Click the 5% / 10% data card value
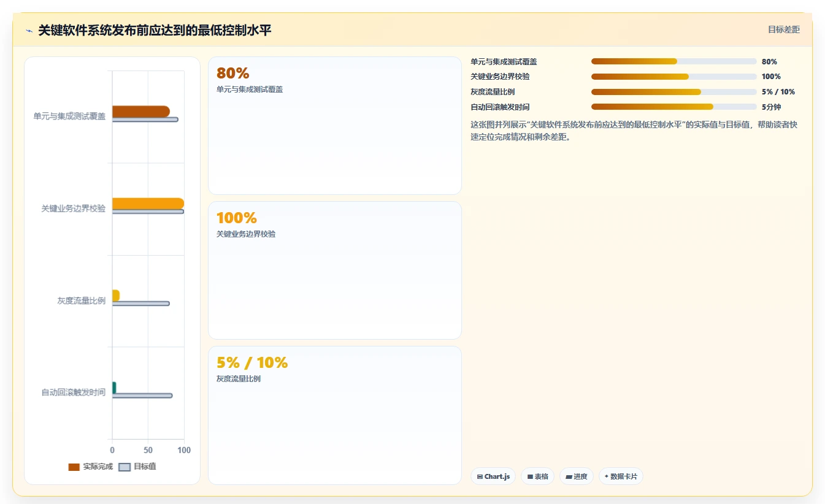 [x=252, y=362]
